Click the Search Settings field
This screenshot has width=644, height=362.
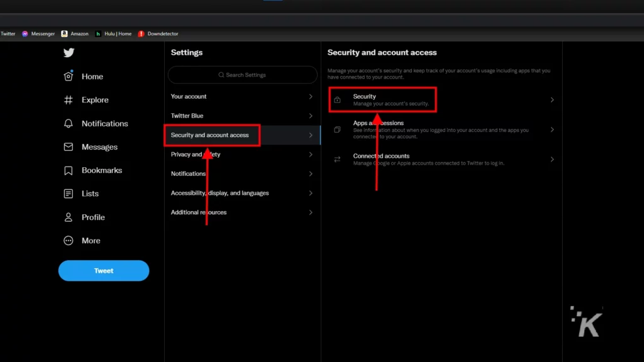tap(242, 75)
